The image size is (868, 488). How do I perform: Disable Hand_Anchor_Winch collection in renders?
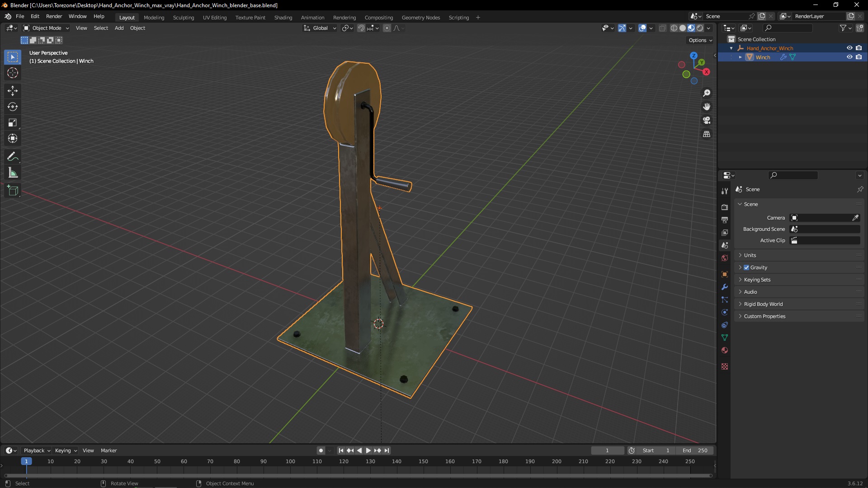click(x=859, y=48)
